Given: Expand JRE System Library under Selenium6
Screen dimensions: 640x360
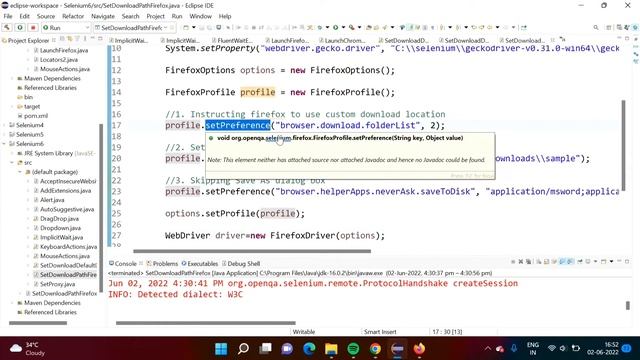Looking at the screenshot, I should point(12,153).
